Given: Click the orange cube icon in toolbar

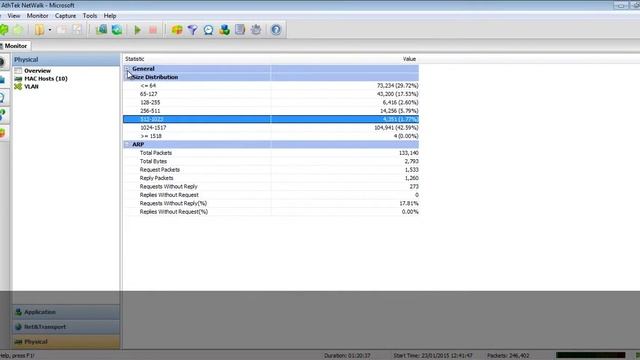Looking at the screenshot, I should pyautogui.click(x=177, y=30).
